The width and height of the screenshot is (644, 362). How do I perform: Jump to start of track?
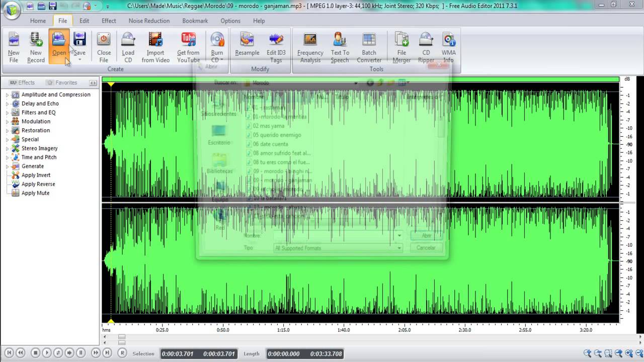pyautogui.click(x=10, y=353)
